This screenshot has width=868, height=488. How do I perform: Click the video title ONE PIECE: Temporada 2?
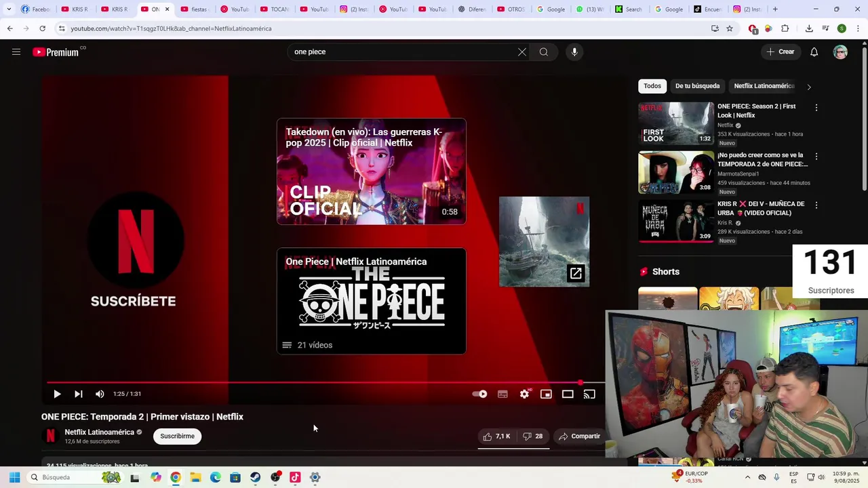coord(142,417)
